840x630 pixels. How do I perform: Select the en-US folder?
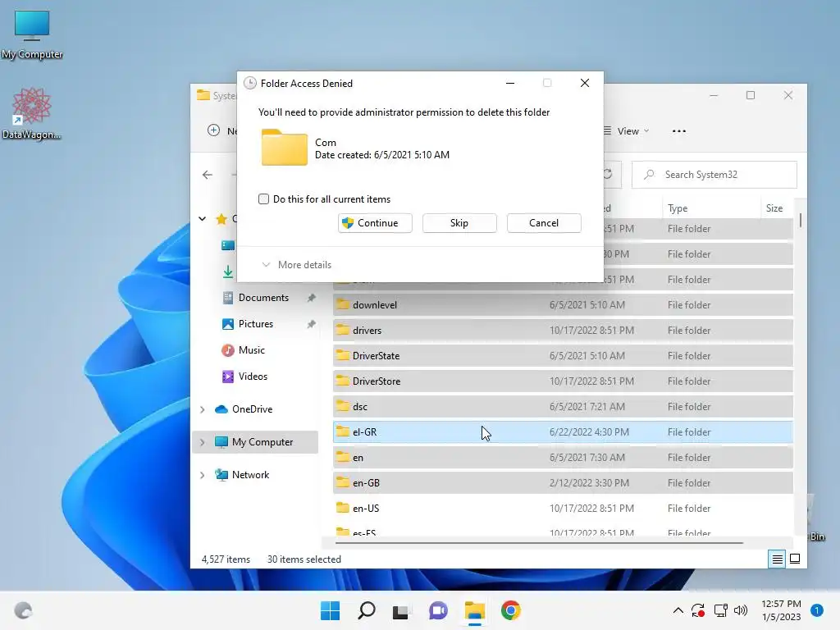point(563,509)
